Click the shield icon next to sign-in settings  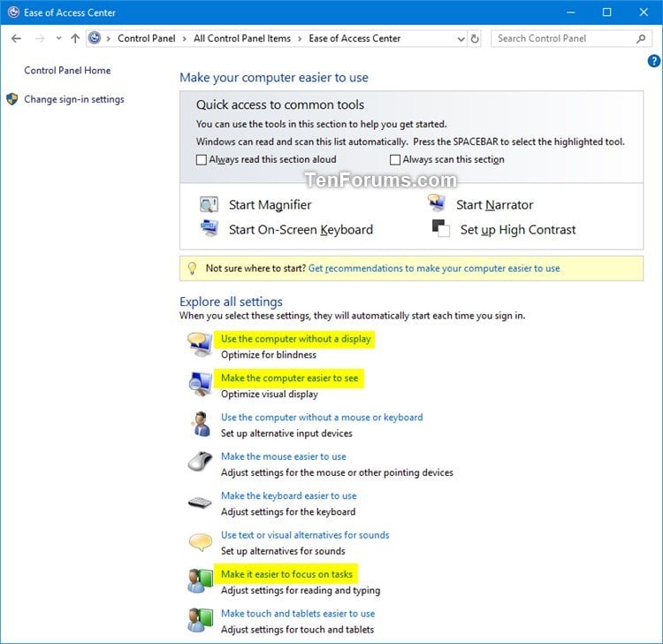pyautogui.click(x=12, y=99)
